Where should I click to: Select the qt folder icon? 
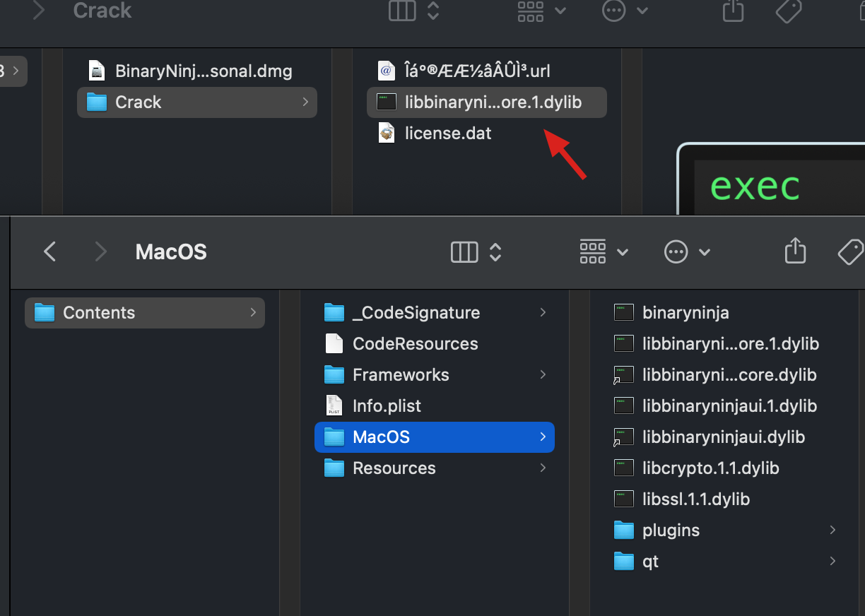tap(624, 561)
